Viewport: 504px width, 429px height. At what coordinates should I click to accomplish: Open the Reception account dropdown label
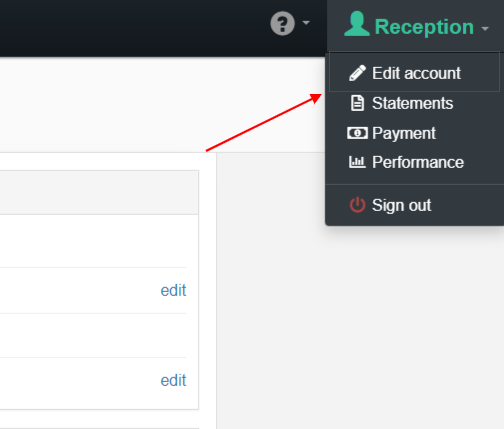coord(424,27)
